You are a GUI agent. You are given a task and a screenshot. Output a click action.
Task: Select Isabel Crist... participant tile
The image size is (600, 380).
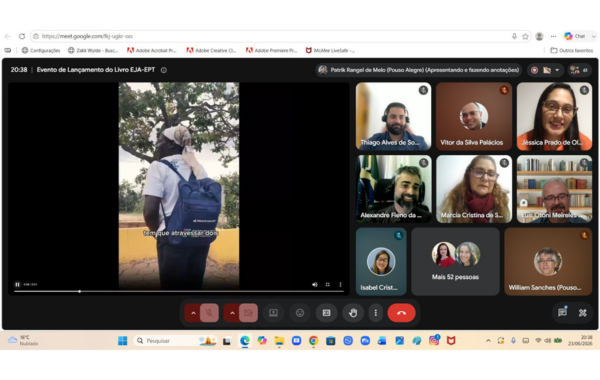(x=381, y=261)
